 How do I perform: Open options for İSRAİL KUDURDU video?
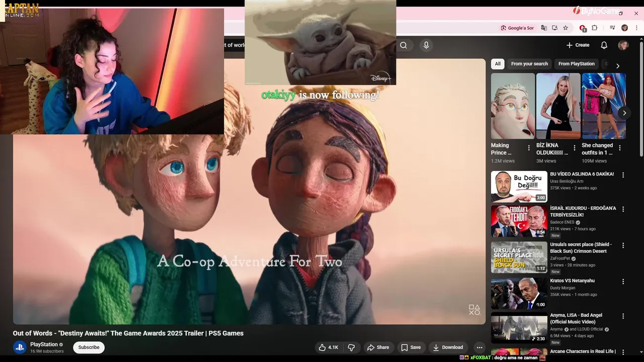(x=623, y=209)
